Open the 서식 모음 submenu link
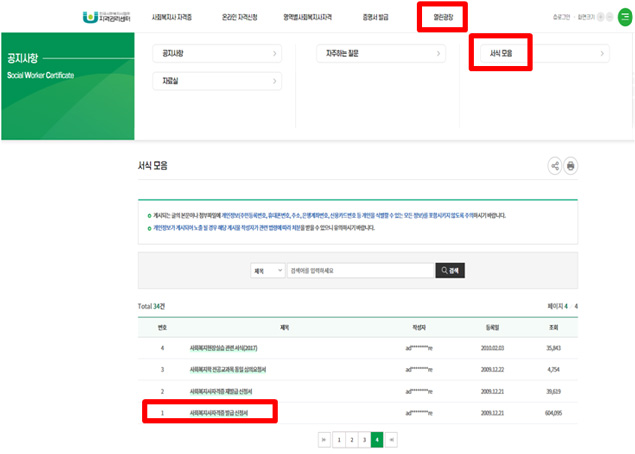The width and height of the screenshot is (635, 454). pos(500,53)
